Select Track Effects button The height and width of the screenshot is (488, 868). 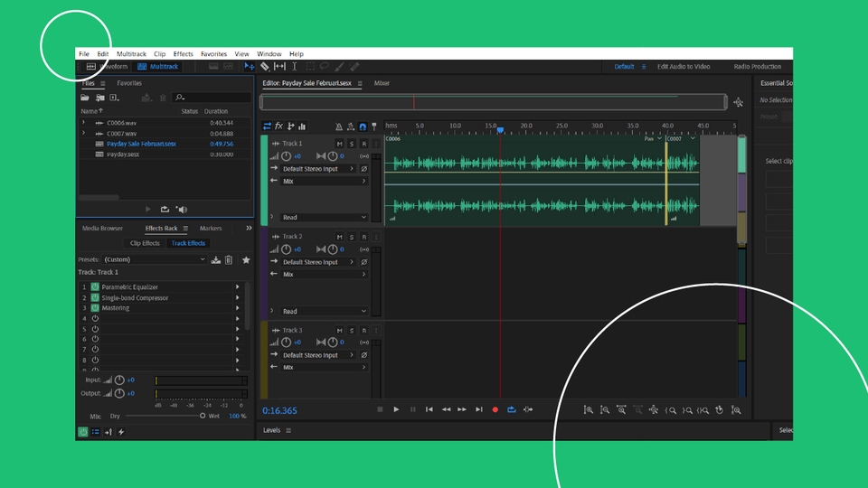pyautogui.click(x=188, y=243)
